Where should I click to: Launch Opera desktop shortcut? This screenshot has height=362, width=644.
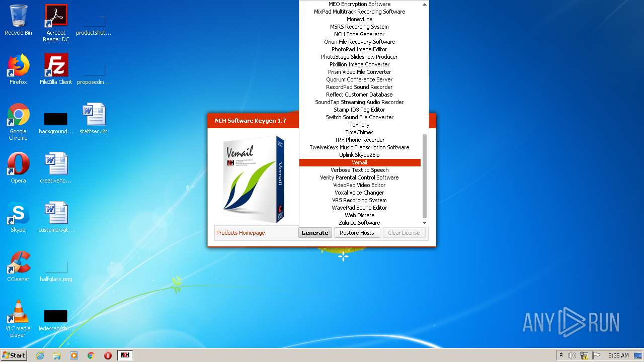point(18,168)
